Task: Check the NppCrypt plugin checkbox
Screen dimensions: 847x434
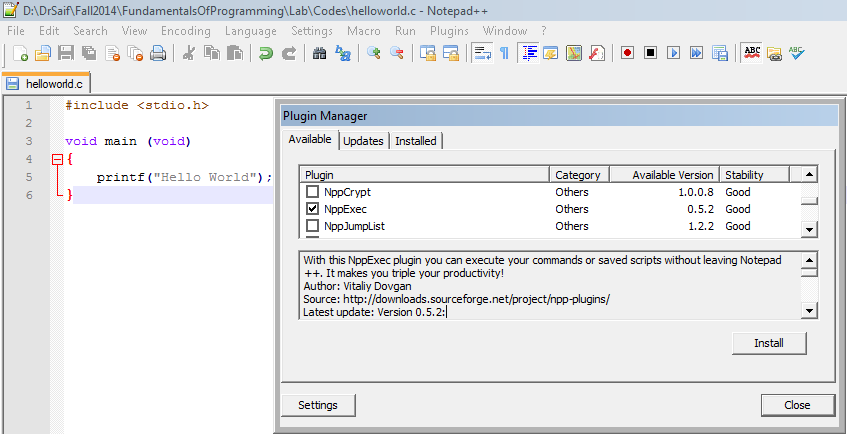Action: 313,192
